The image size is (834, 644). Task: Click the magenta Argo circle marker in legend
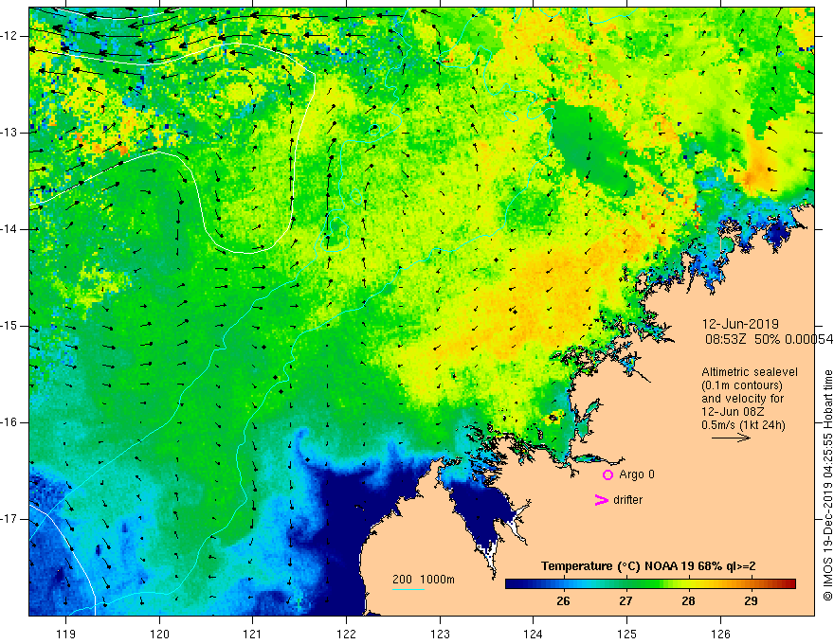607,475
